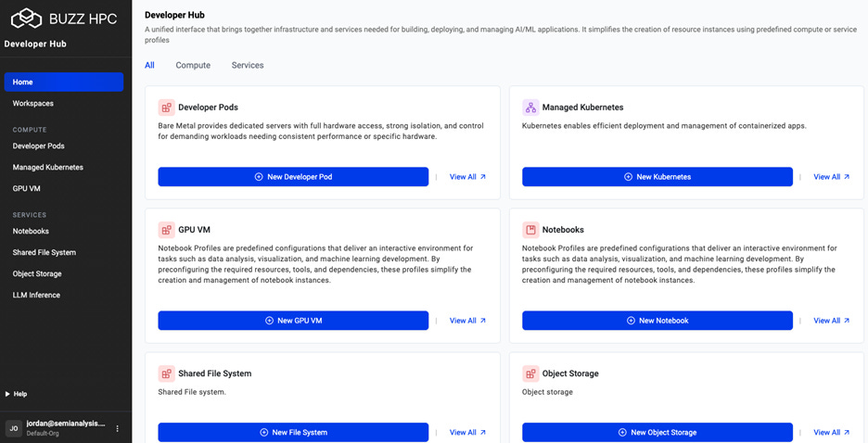Click the Developer Hub sidebar title

point(35,44)
